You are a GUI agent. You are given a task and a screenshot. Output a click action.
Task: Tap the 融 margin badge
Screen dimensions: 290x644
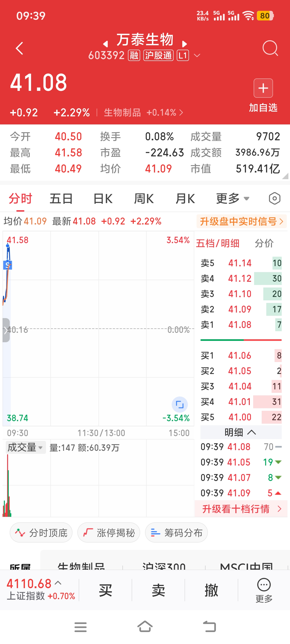point(134,55)
